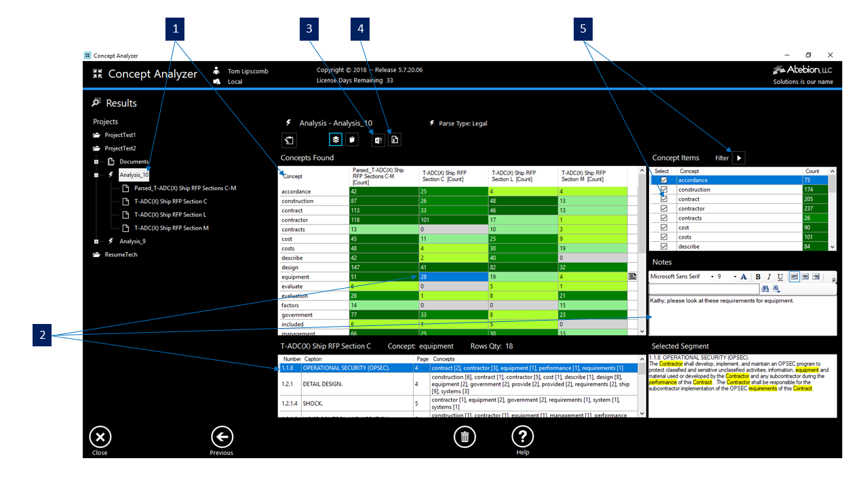Select the book view icon
868x488 pixels.
pos(351,140)
